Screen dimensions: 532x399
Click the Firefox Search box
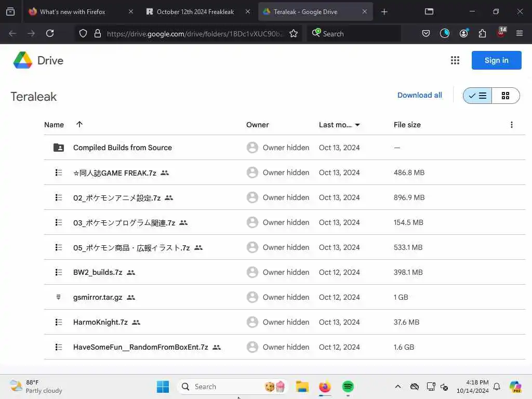(x=354, y=34)
